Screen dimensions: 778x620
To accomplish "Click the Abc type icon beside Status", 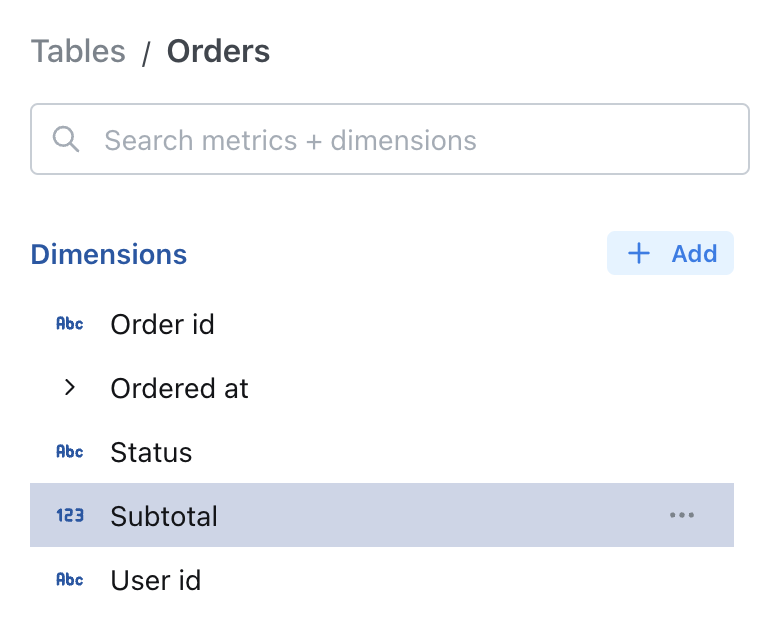I will click(70, 452).
